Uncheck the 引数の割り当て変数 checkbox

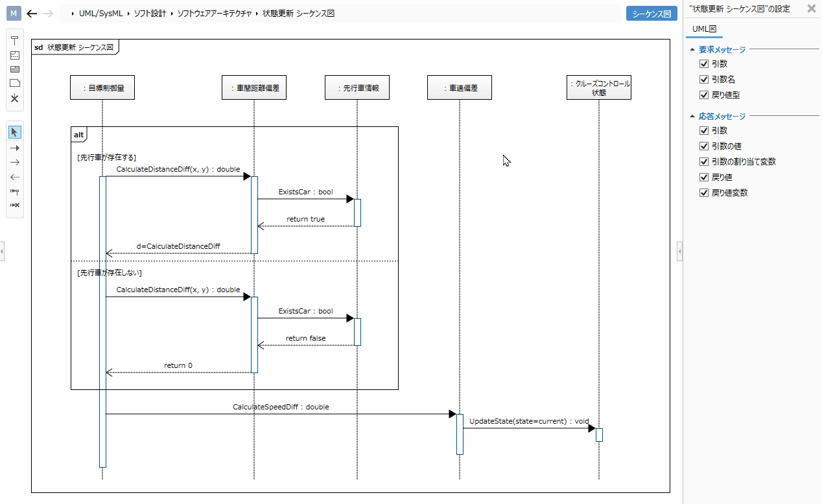703,161
